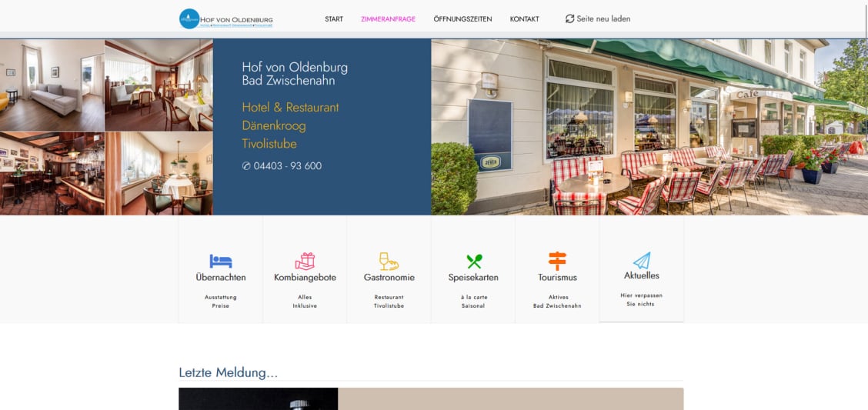
Task: Open the restaurant table with yellow napkins photo
Action: 159,85
